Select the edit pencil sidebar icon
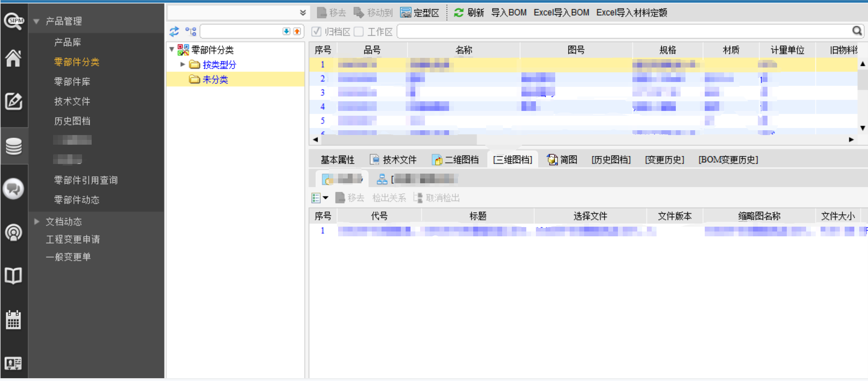868x381 pixels. pos(13,101)
